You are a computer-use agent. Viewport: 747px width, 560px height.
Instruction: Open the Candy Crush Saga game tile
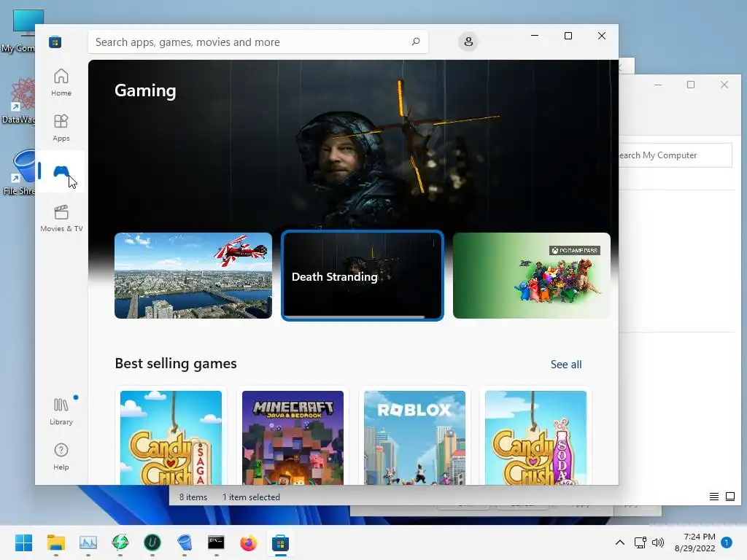[x=171, y=437]
